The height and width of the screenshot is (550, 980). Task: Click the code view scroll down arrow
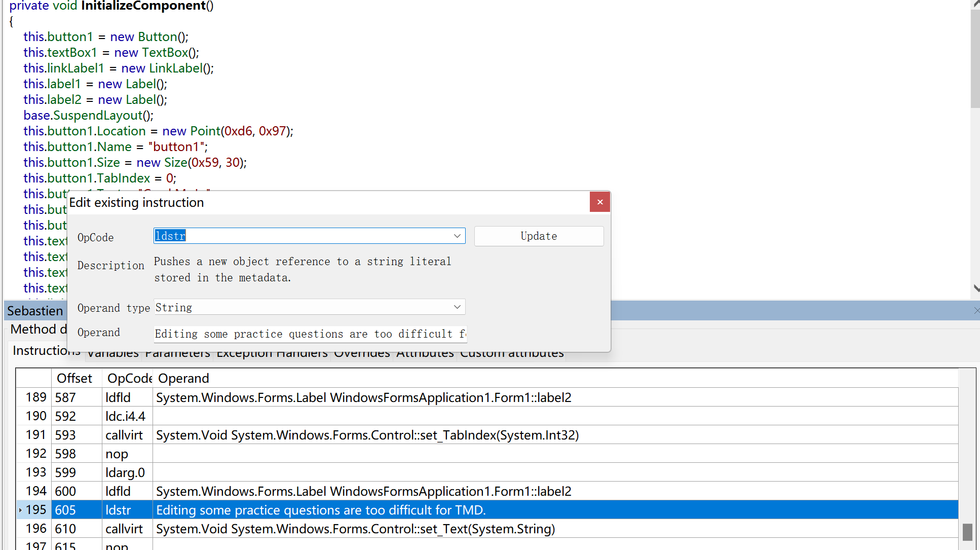pyautogui.click(x=976, y=288)
